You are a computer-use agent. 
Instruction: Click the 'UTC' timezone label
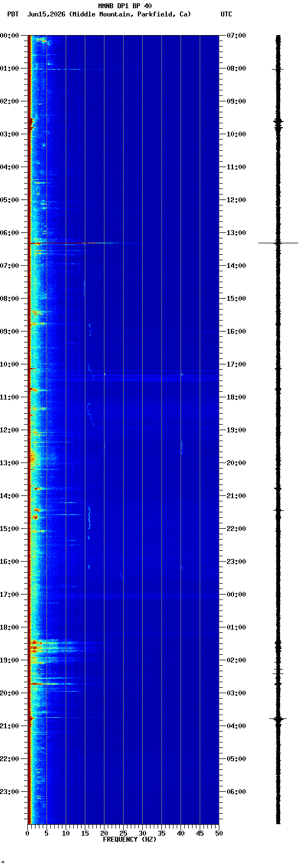point(226,14)
